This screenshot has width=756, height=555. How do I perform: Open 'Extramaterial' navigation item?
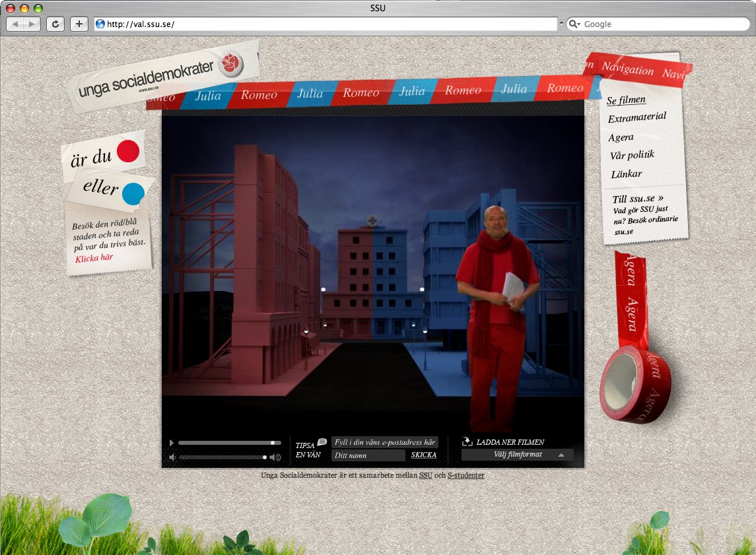[637, 117]
